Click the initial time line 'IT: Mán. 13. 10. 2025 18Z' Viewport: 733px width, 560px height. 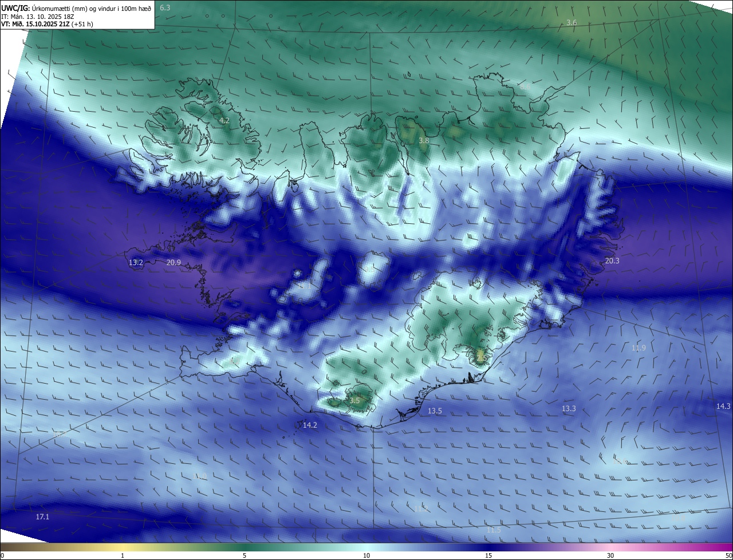tap(38, 17)
